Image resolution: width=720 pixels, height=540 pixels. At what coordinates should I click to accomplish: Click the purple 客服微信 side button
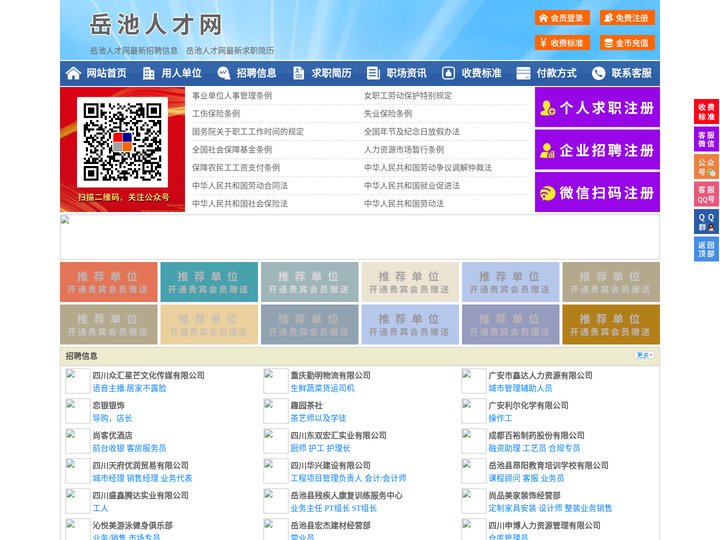[706, 139]
